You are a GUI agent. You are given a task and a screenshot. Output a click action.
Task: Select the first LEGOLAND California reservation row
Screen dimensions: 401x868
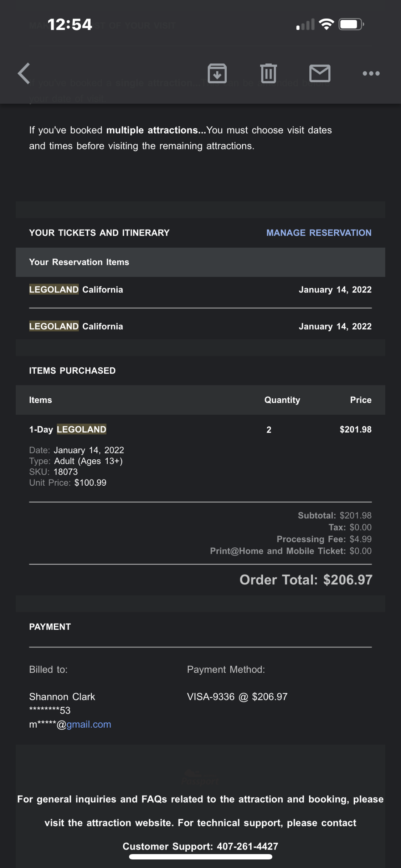tap(76, 290)
